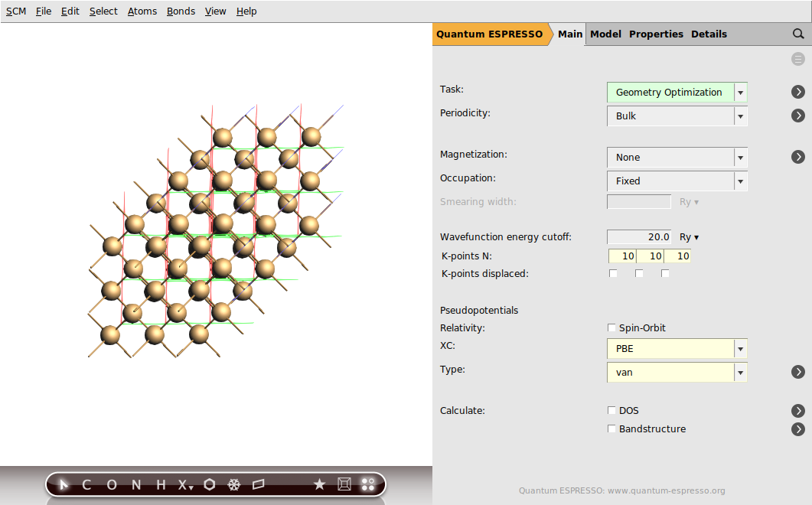Choose the hydrogen (H) atom tool
The image size is (812, 505).
click(161, 485)
